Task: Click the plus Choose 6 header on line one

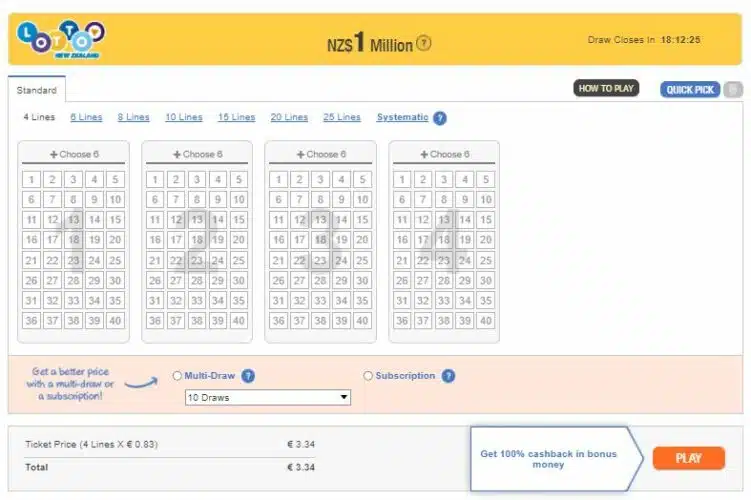Action: [74, 154]
